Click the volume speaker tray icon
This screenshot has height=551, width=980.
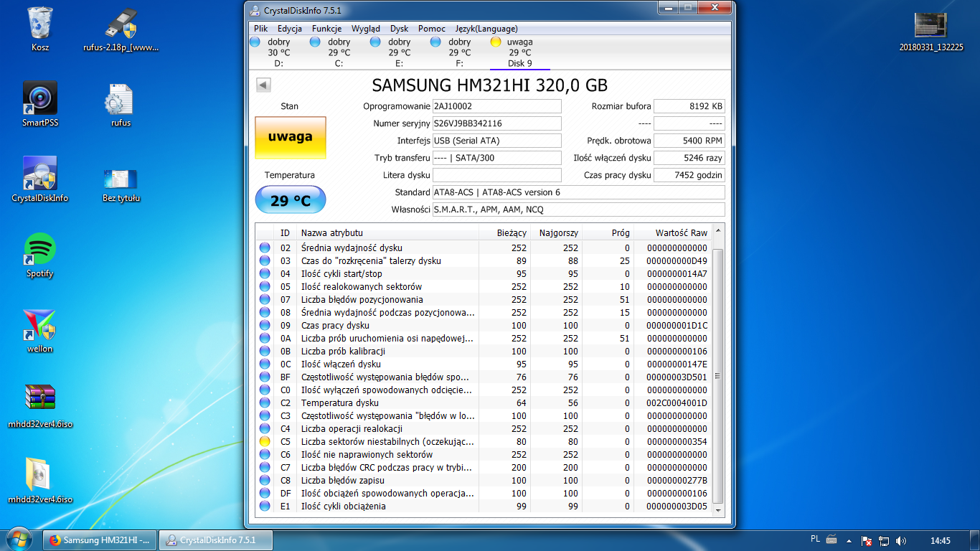tap(901, 540)
